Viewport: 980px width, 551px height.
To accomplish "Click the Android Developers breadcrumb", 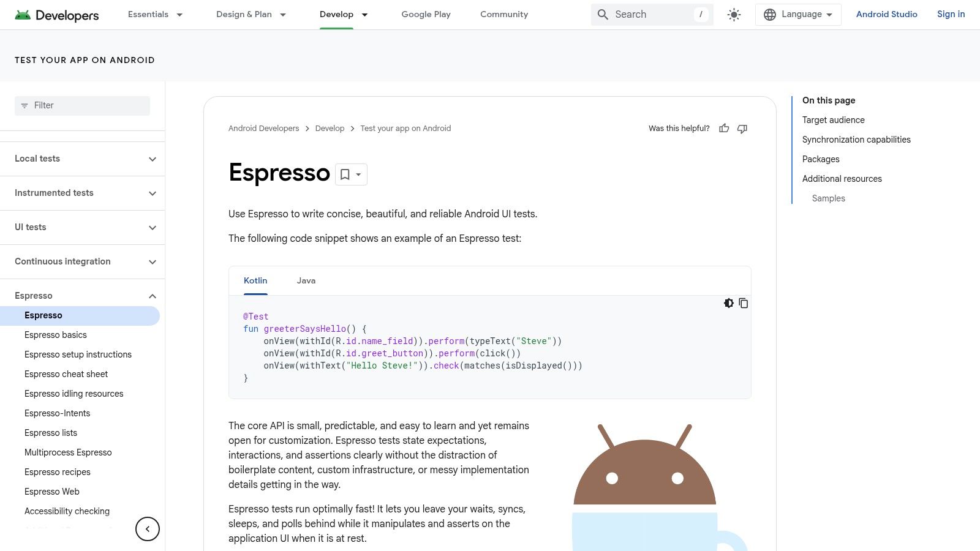I will pos(264,129).
